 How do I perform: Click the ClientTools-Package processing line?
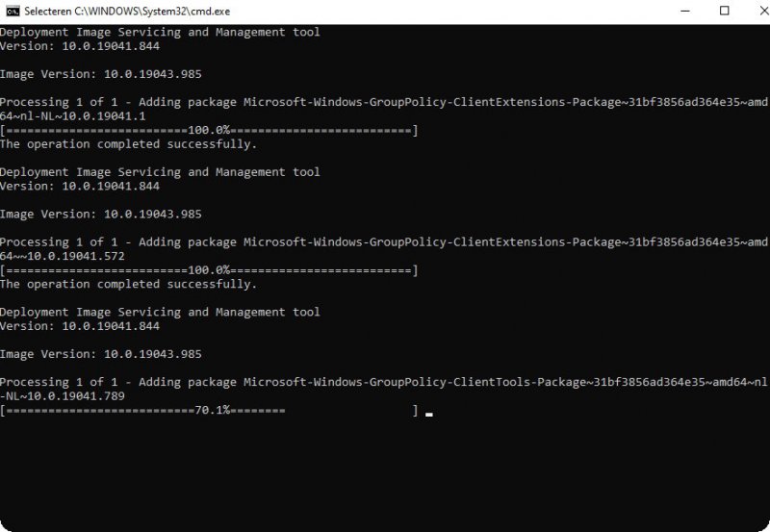pos(383,382)
